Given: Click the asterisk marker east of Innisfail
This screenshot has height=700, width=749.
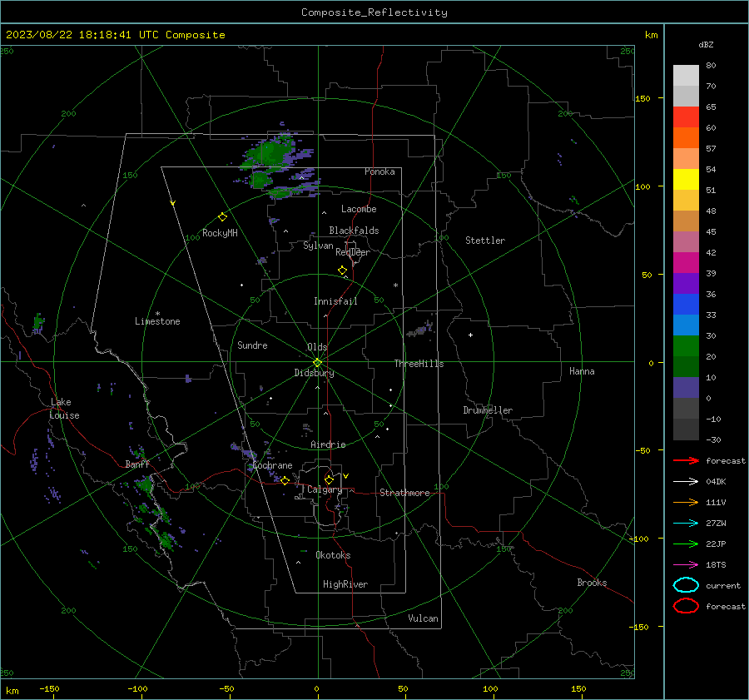Looking at the screenshot, I should tap(395, 285).
